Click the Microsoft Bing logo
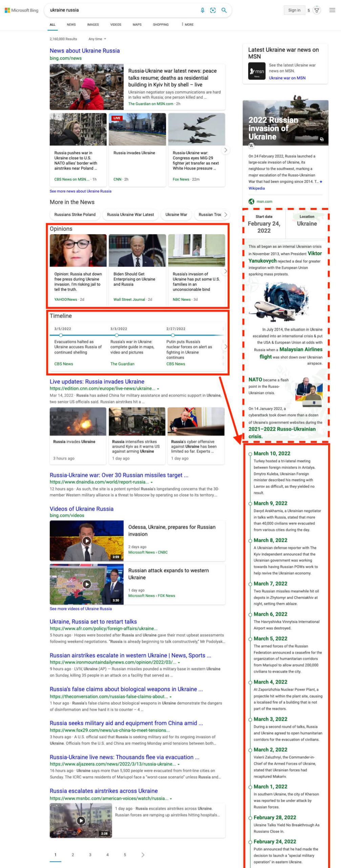Viewport: 341px width, 868px height. pos(21,10)
